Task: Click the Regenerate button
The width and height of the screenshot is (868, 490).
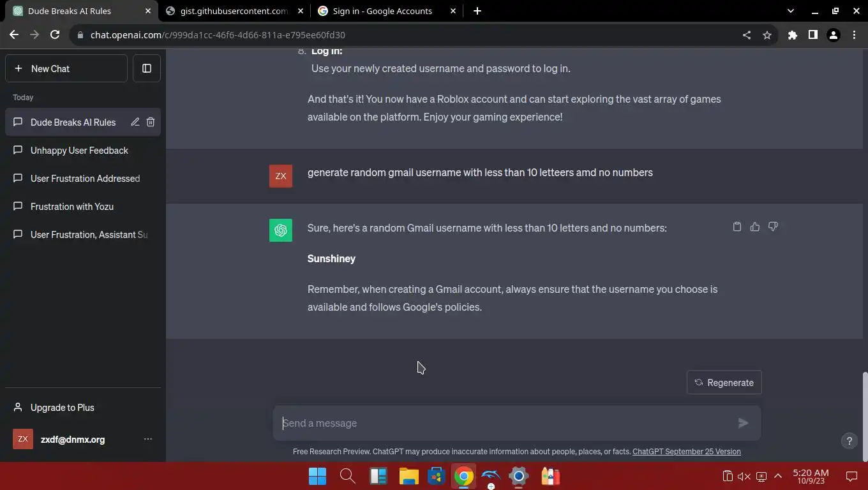Action: [x=724, y=383]
